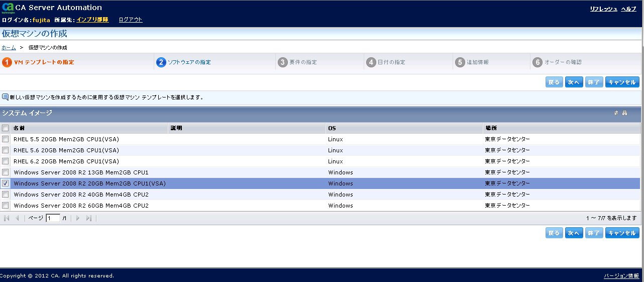Open the バージョン情報 link in footer

pos(620,276)
